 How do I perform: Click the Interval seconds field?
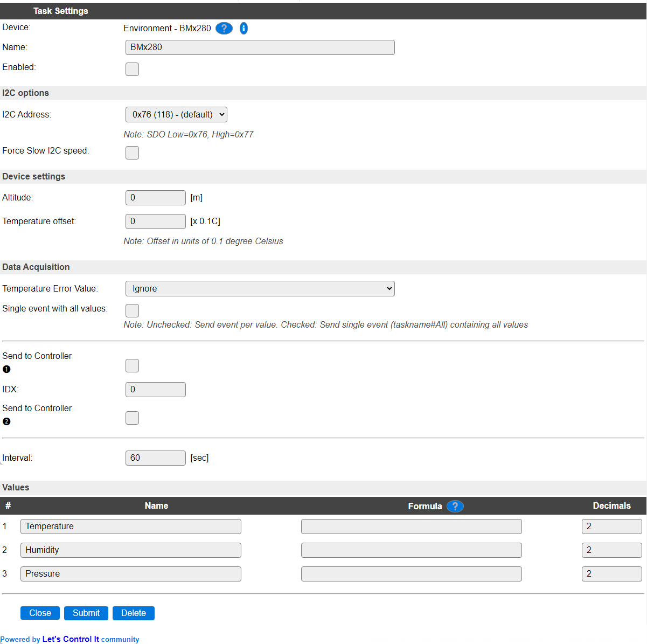click(x=156, y=458)
